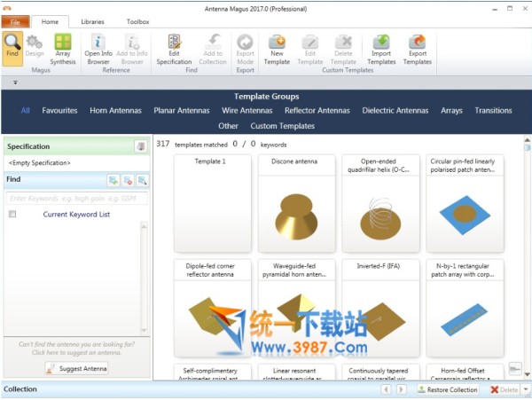This screenshot has width=532, height=400.
Task: Click Import Templates icon
Action: tap(381, 50)
